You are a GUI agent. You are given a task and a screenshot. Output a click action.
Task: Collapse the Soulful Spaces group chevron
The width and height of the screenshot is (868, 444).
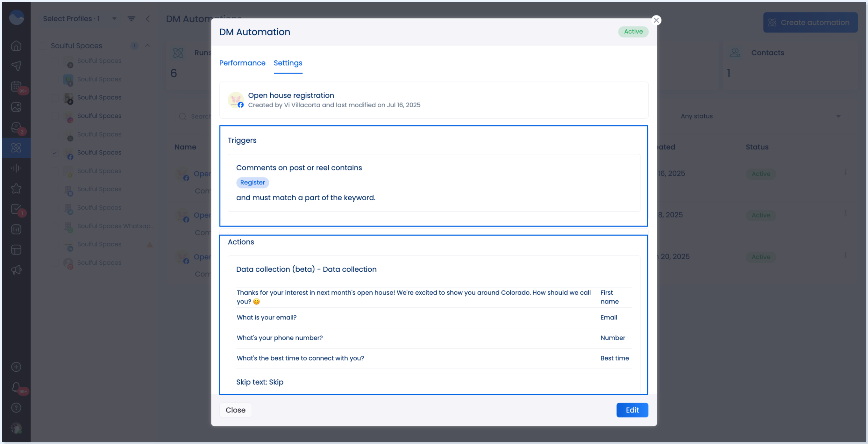[148, 46]
